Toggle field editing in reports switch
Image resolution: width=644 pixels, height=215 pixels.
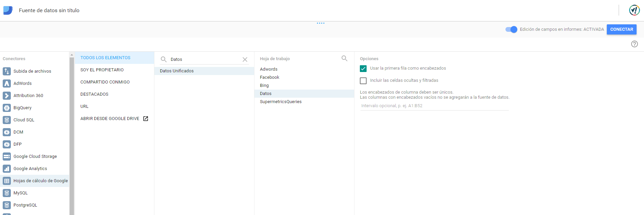click(511, 29)
